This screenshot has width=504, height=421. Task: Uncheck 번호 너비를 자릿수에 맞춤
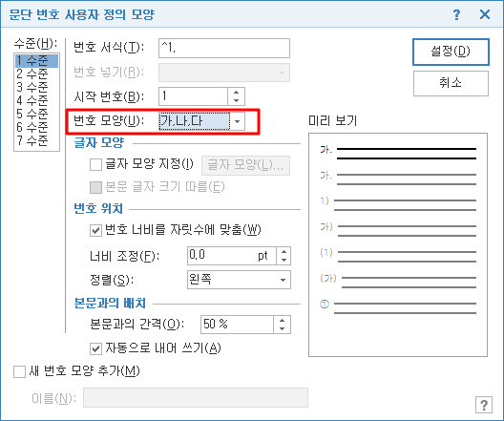coord(95,230)
